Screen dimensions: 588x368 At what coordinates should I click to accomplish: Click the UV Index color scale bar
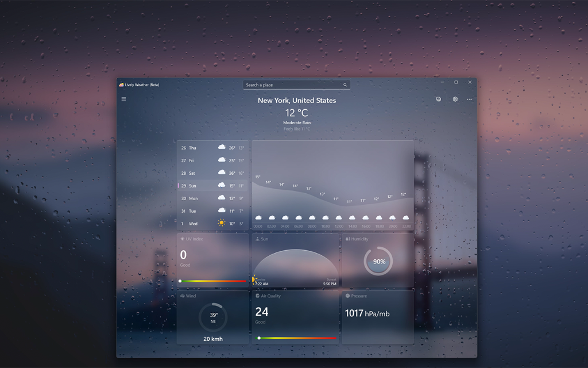point(212,281)
